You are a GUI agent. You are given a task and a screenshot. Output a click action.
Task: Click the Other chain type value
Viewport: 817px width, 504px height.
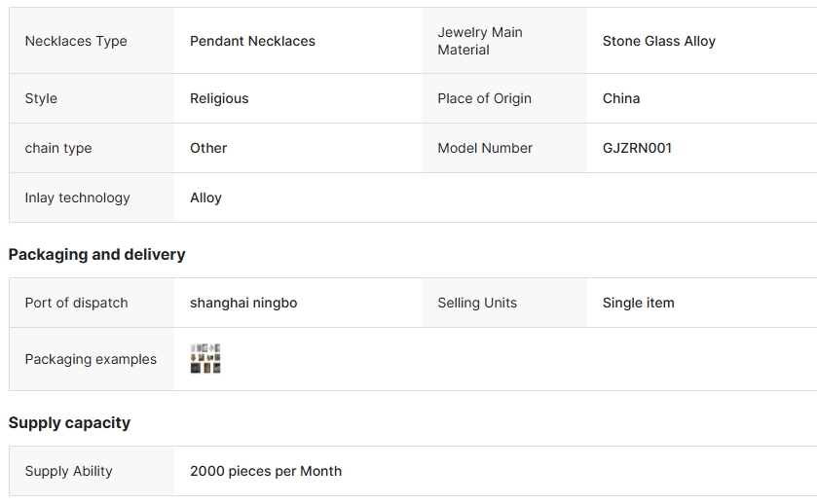tap(208, 148)
